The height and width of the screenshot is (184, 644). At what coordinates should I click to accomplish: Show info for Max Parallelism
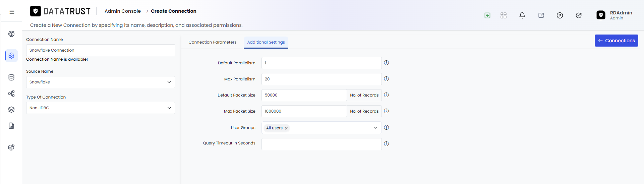[387, 79]
